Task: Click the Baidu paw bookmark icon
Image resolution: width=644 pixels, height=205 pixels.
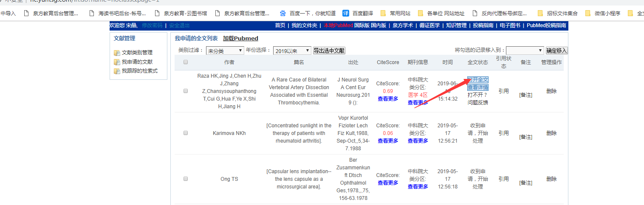Action: point(282,13)
